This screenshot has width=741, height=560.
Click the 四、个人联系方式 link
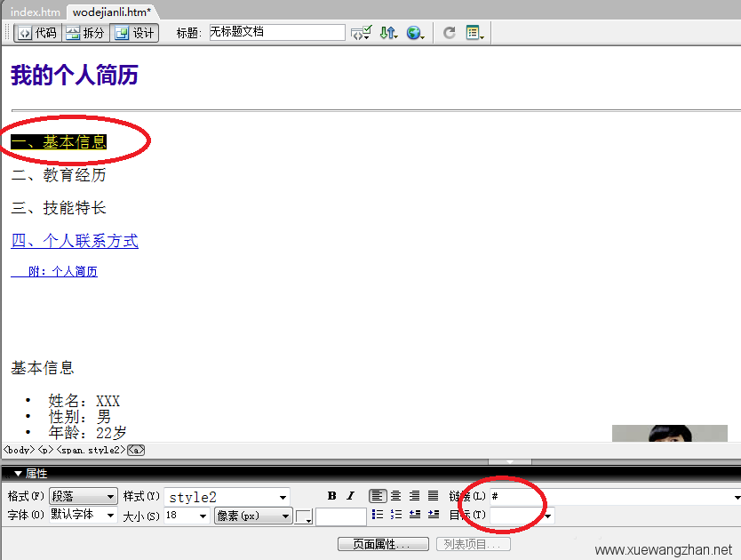pyautogui.click(x=75, y=242)
